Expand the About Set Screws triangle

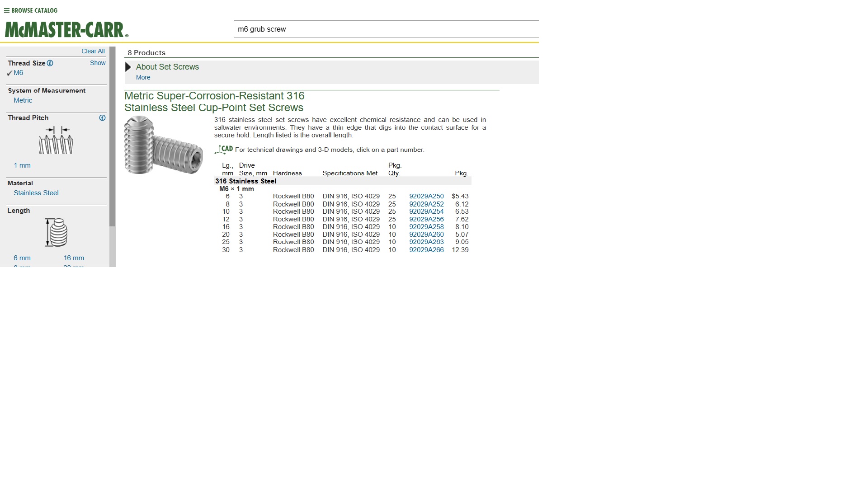[x=128, y=67]
